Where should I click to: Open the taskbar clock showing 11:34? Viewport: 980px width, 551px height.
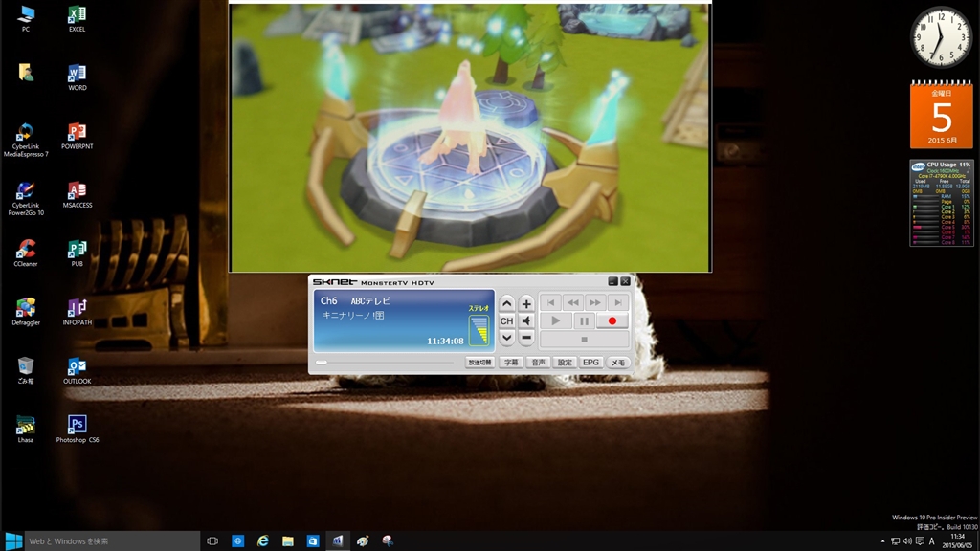957,541
